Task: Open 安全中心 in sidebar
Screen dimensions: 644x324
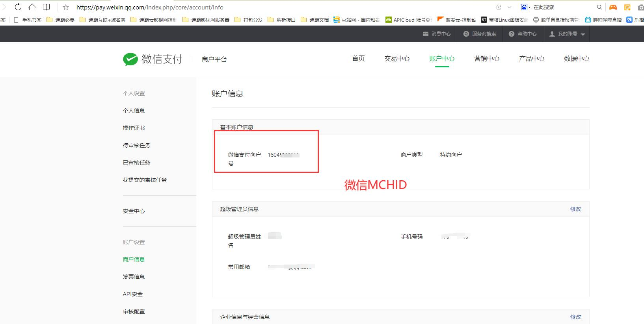Action: tap(134, 211)
